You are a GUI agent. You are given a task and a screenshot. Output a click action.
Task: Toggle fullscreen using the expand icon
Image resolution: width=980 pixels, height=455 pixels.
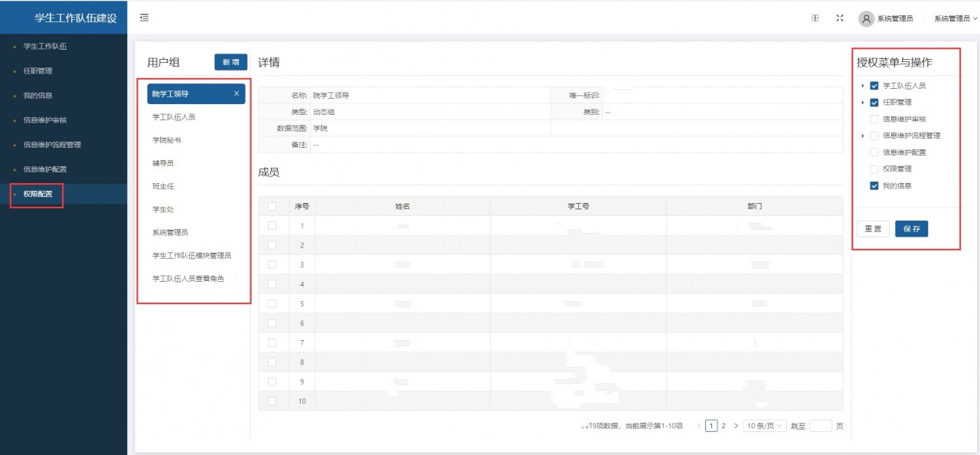tap(839, 18)
